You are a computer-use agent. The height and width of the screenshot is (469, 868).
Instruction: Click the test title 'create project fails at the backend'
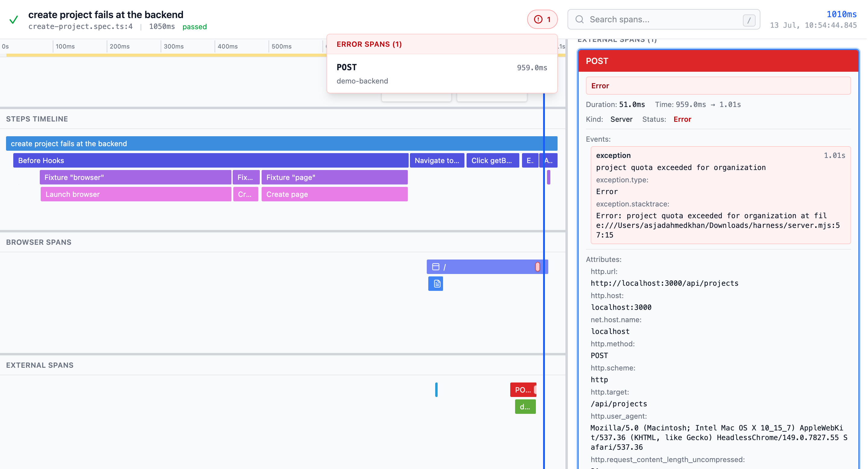click(x=106, y=14)
